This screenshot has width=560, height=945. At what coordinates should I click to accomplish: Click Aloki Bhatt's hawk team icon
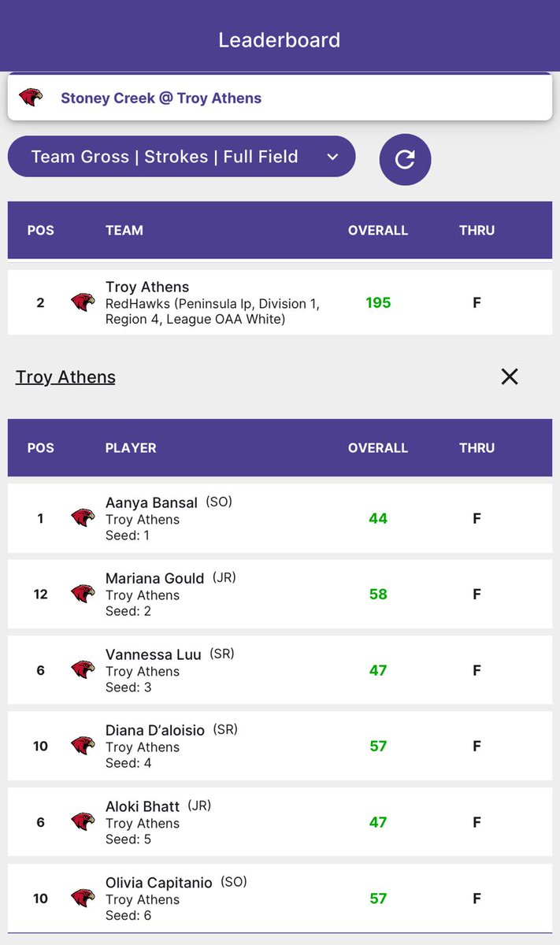[83, 822]
